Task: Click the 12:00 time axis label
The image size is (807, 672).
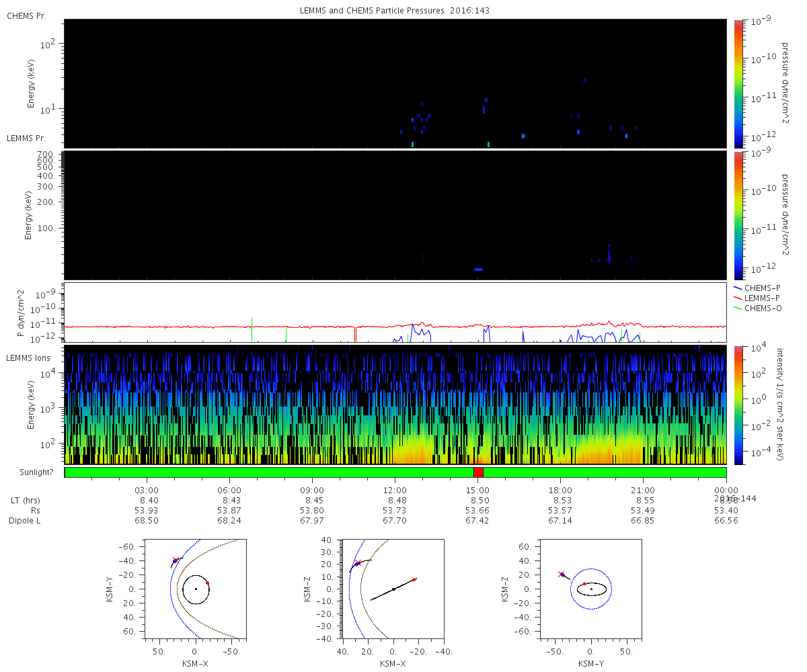Action: 395,490
